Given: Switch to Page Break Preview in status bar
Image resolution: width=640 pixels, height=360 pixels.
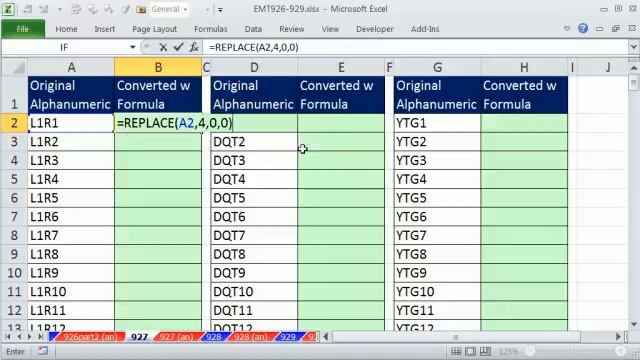Looking at the screenshot, I should coord(485,351).
